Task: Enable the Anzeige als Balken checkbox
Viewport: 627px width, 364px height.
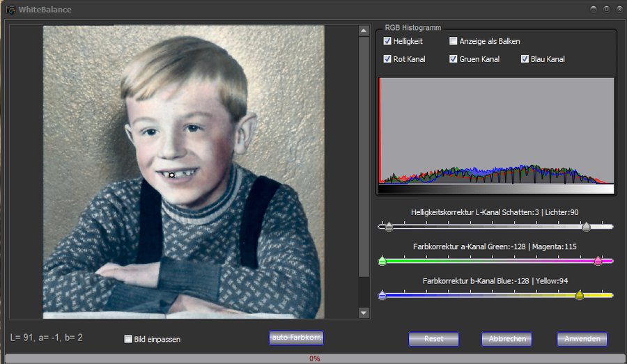Action: coord(454,42)
